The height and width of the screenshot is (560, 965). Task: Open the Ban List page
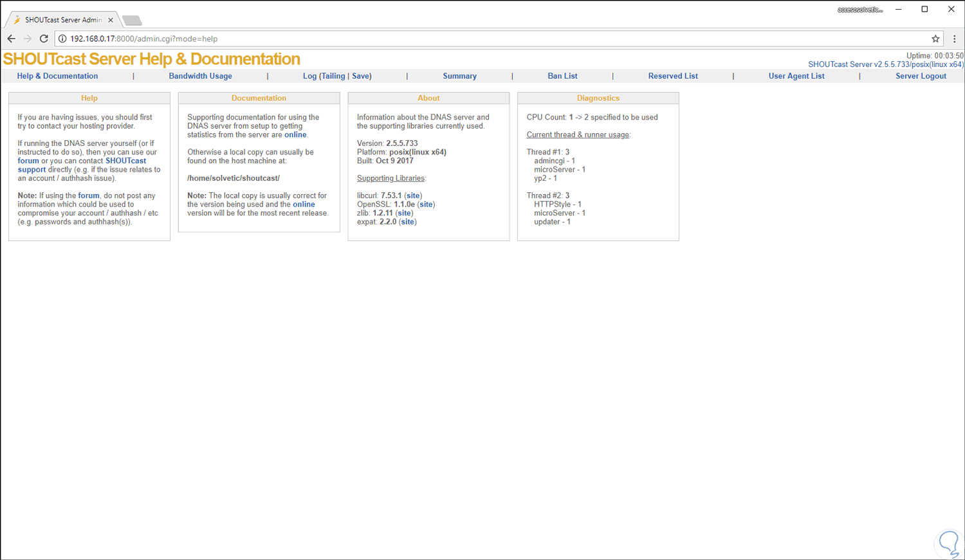(x=562, y=76)
